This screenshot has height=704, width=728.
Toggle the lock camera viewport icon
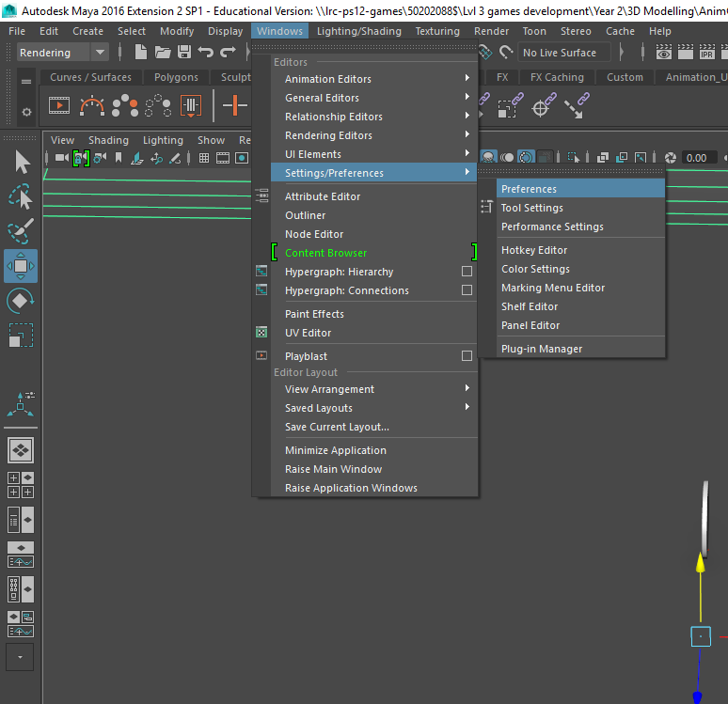coord(81,158)
